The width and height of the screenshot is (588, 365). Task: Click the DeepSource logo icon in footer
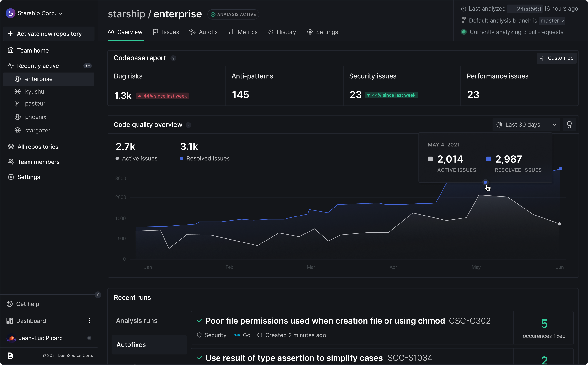(10, 356)
